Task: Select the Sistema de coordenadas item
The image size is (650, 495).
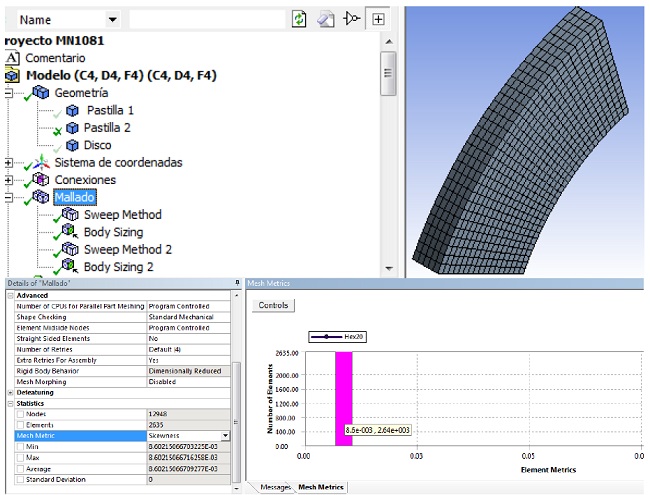Action: click(x=118, y=162)
